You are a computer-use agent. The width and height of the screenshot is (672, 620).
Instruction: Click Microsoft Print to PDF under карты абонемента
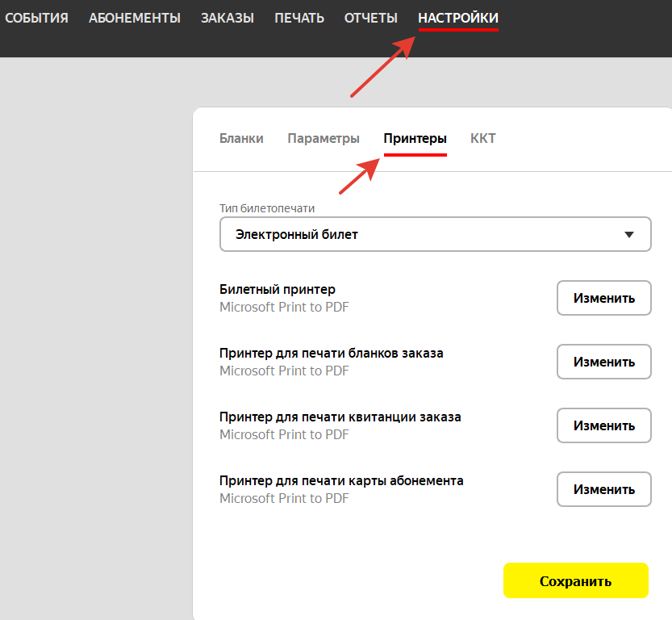click(284, 499)
